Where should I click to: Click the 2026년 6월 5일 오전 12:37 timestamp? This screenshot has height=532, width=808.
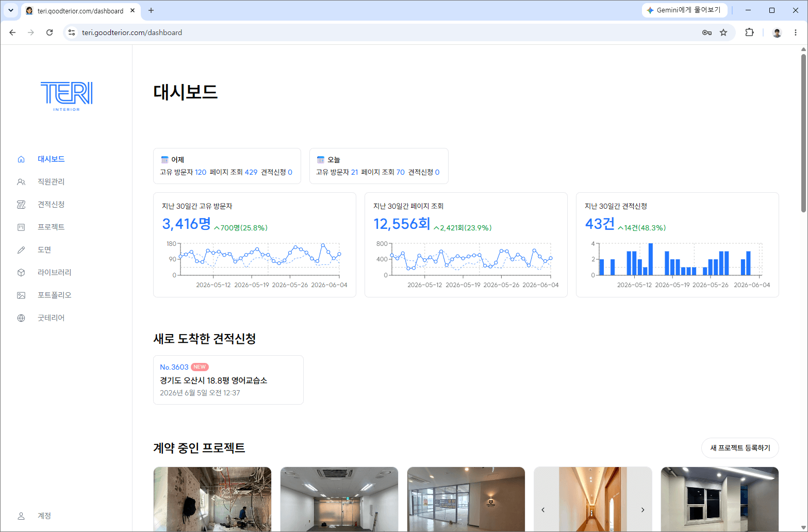(200, 393)
